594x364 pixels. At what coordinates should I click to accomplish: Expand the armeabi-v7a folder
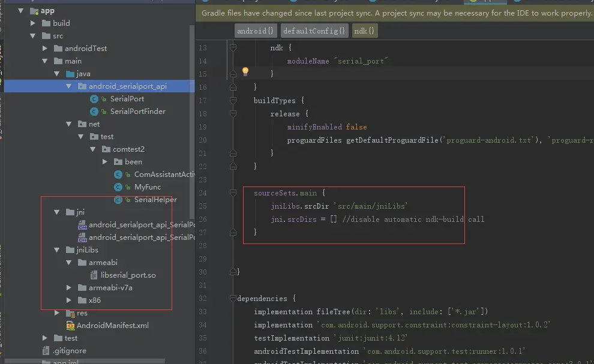pyautogui.click(x=69, y=287)
